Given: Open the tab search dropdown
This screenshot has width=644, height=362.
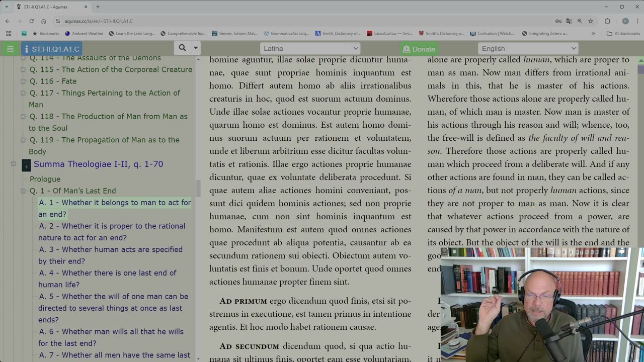Looking at the screenshot, I should [7, 7].
